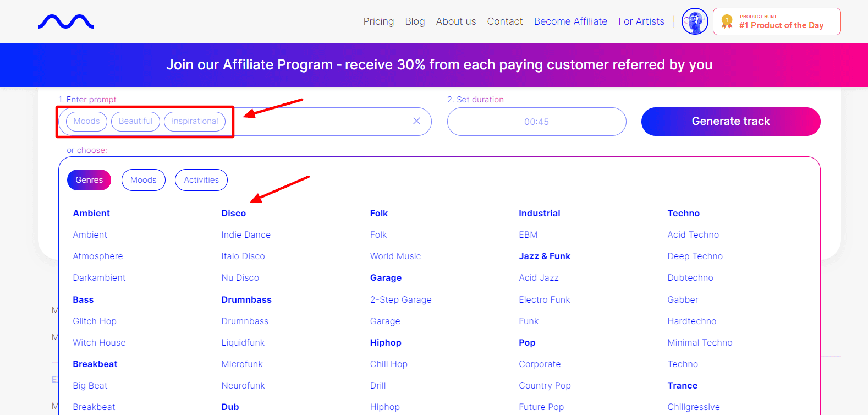Click the wave logo icon
Screen dimensions: 868x415
(66, 21)
